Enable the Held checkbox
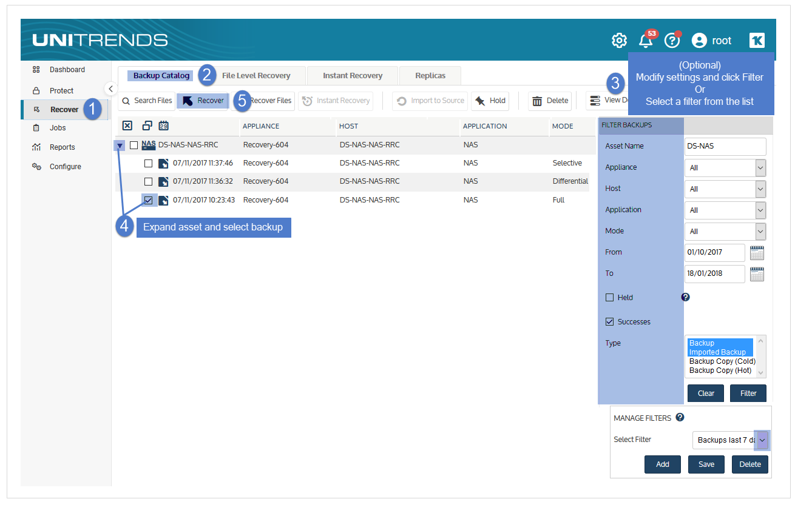 [x=610, y=298]
